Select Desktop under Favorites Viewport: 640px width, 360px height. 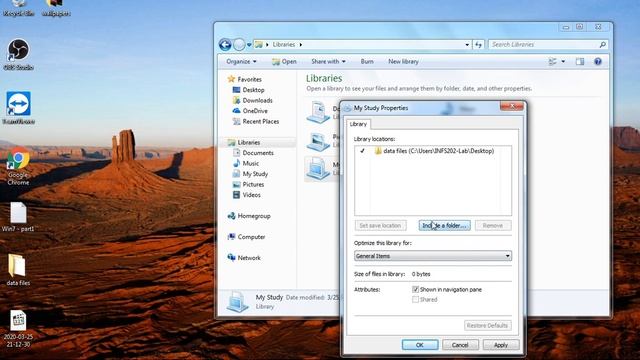[x=249, y=90]
